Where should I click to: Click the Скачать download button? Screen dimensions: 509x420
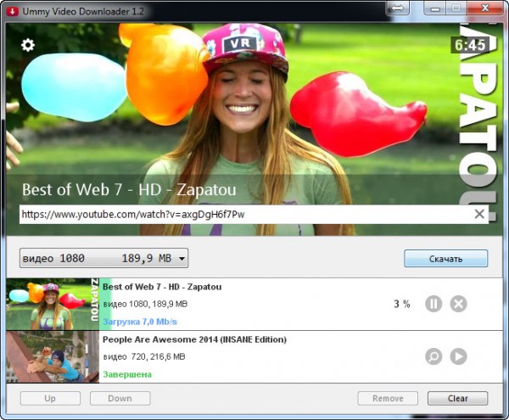click(445, 259)
